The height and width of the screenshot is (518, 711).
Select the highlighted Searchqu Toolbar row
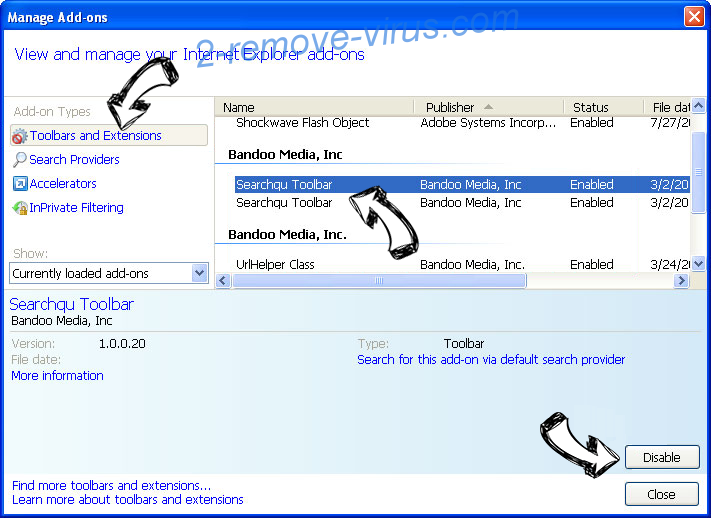pos(284,185)
